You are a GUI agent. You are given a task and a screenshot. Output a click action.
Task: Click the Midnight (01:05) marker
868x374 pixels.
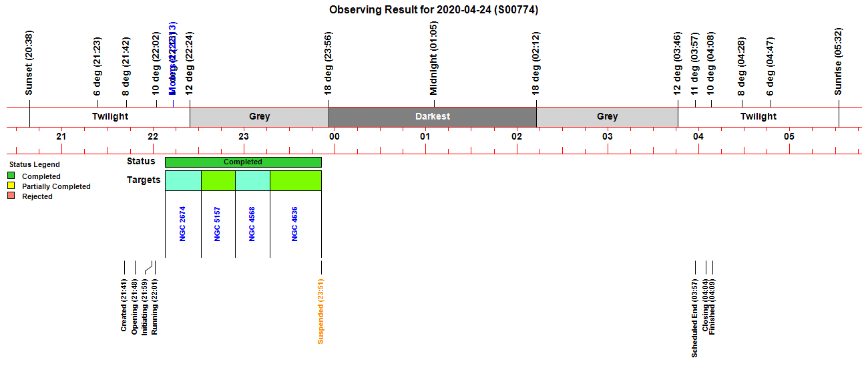434,59
